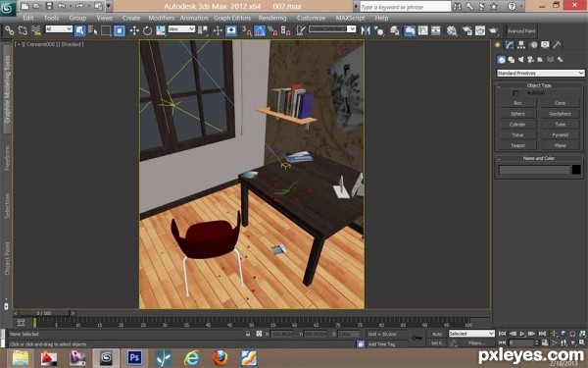Click the Unlink Selection tool
588x368 pixels.
coord(23,30)
